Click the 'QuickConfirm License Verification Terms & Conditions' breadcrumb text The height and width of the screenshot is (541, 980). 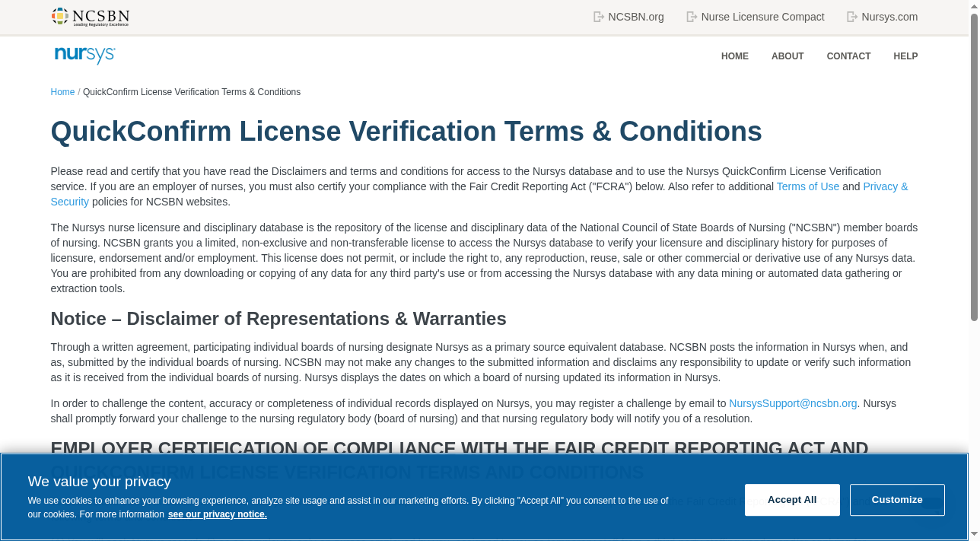coord(192,92)
